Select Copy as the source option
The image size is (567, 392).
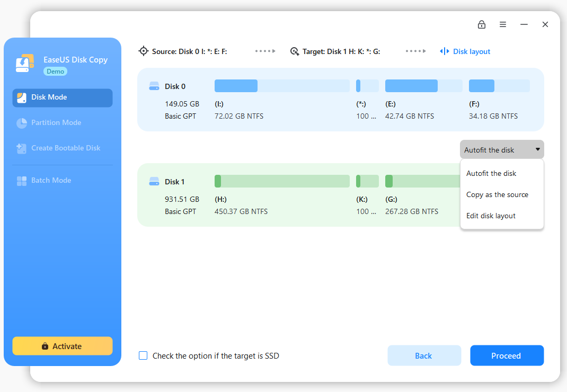[497, 194]
